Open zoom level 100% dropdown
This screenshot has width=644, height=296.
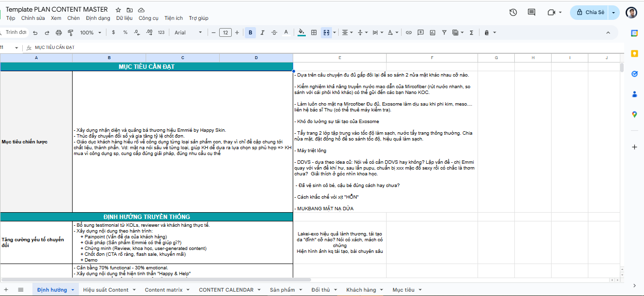(x=90, y=32)
